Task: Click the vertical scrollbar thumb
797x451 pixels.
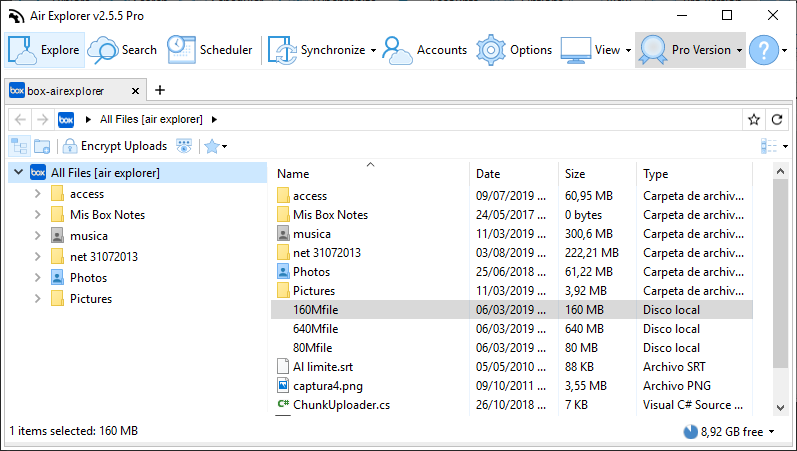Action: (x=781, y=273)
